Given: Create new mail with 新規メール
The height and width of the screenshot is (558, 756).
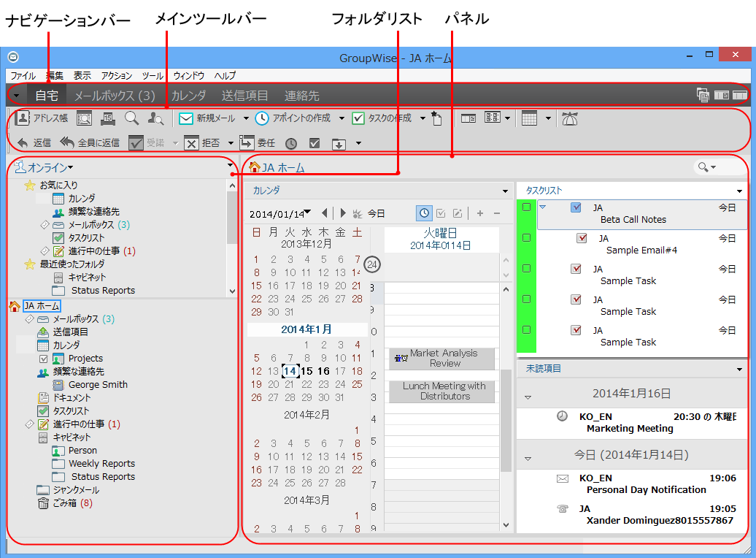Looking at the screenshot, I should (207, 118).
